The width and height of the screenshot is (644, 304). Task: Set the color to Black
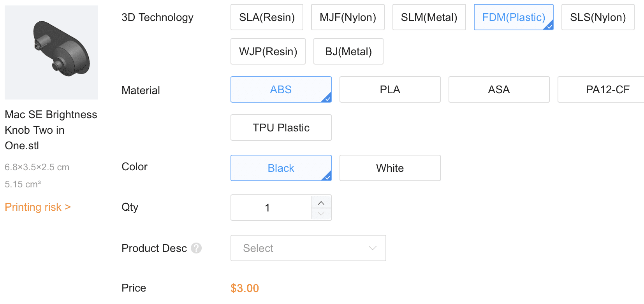click(281, 168)
